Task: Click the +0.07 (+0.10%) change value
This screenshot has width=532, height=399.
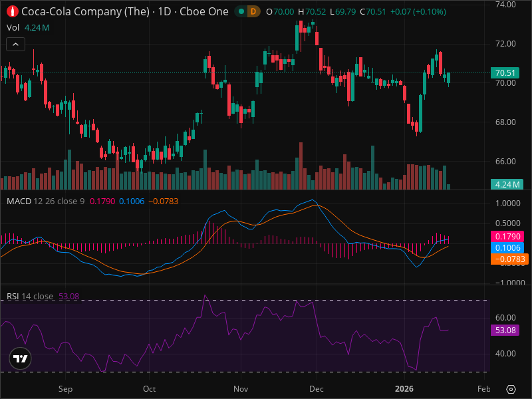Action: [418, 12]
